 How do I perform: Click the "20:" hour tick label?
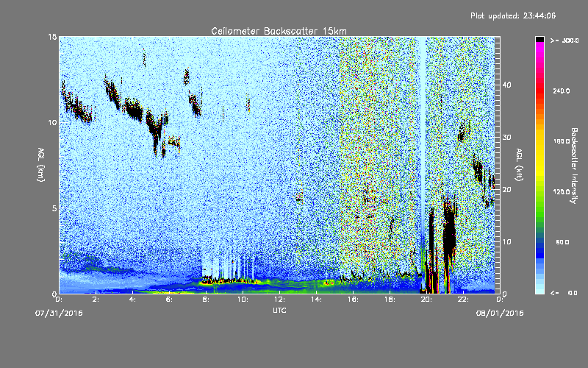coord(427,300)
